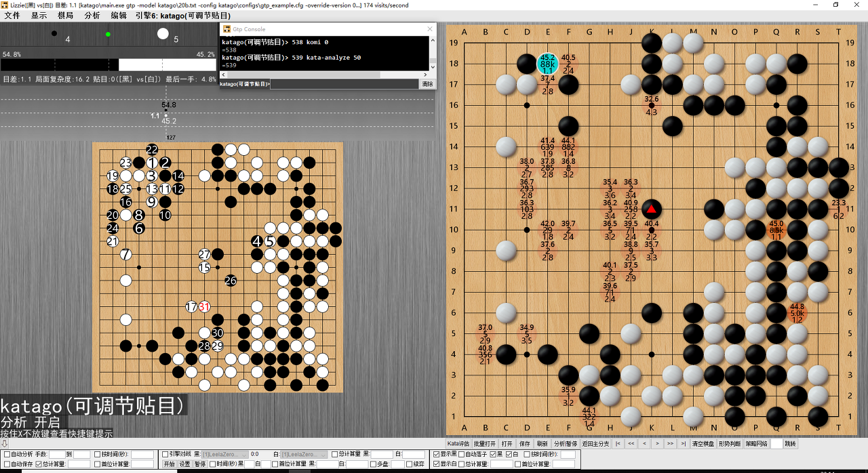
Task: Uncheck 显示白 checkbox
Action: click(437, 464)
